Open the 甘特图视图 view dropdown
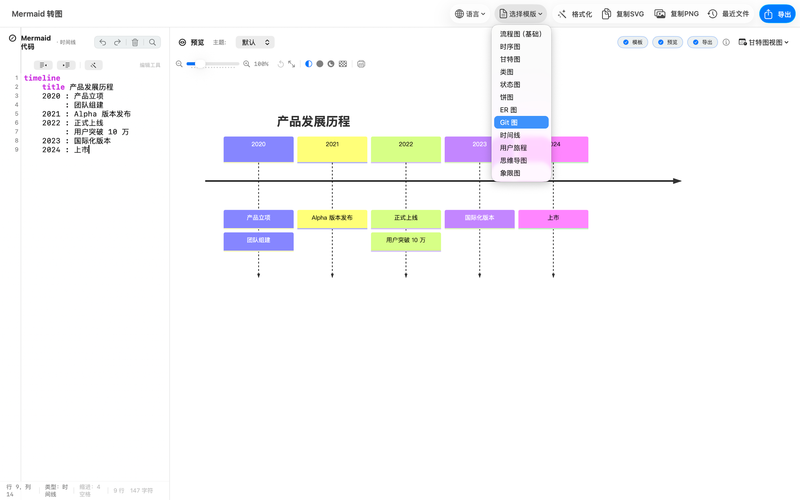The image size is (800, 500). coord(764,42)
